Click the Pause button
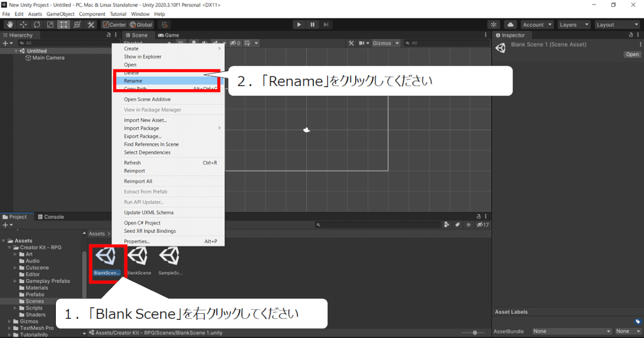644x338 pixels. coord(312,25)
